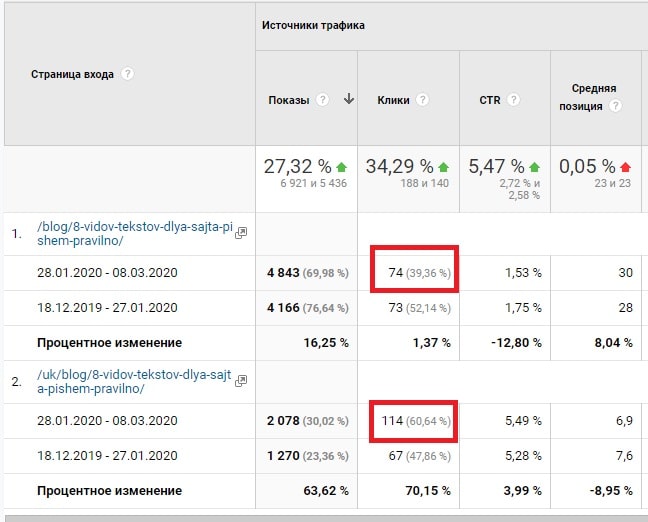
Task: Select row number 1.
Action: [17, 234]
